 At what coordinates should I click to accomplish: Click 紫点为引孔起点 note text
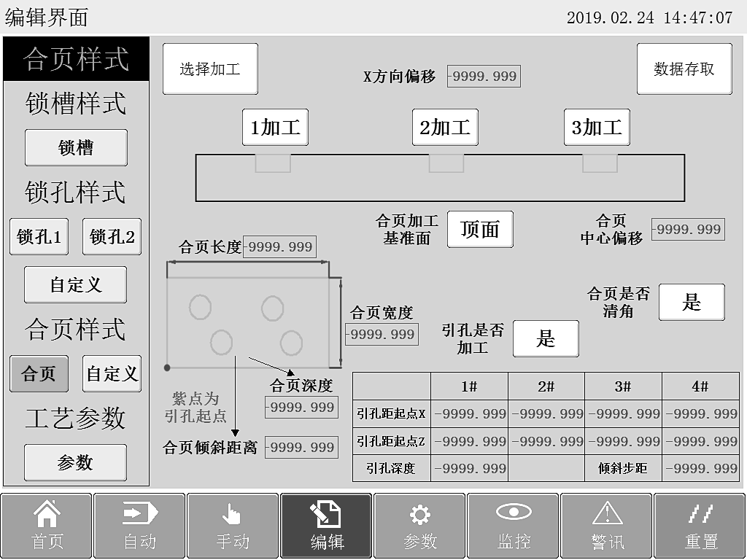[x=196, y=407]
